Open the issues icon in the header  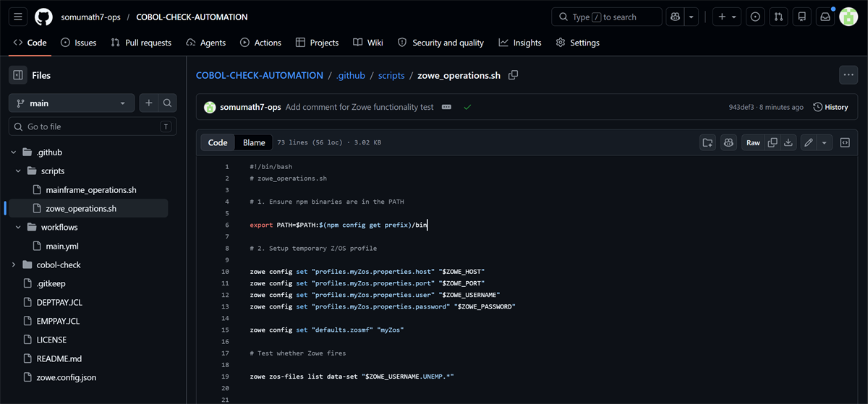point(755,17)
